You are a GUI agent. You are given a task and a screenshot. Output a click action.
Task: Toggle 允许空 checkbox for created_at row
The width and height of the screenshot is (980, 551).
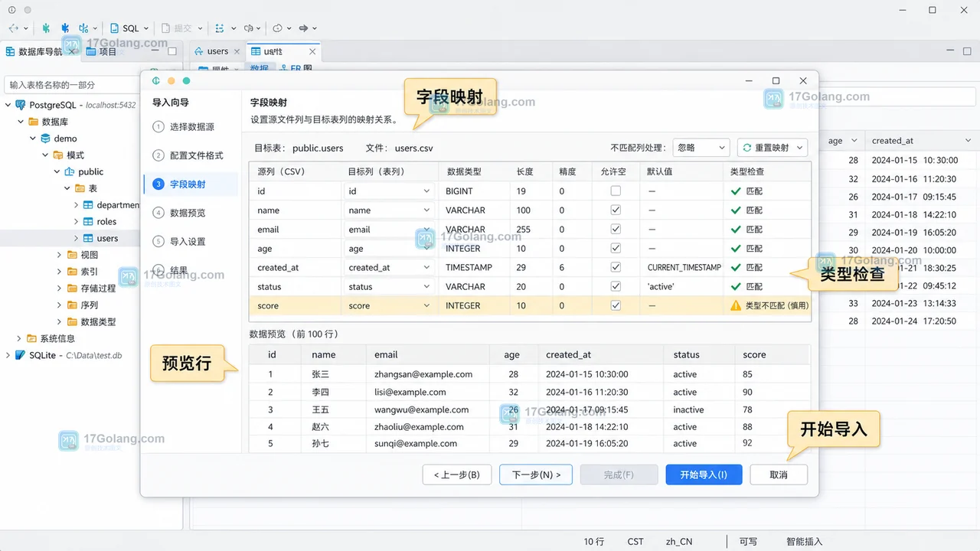pyautogui.click(x=616, y=267)
